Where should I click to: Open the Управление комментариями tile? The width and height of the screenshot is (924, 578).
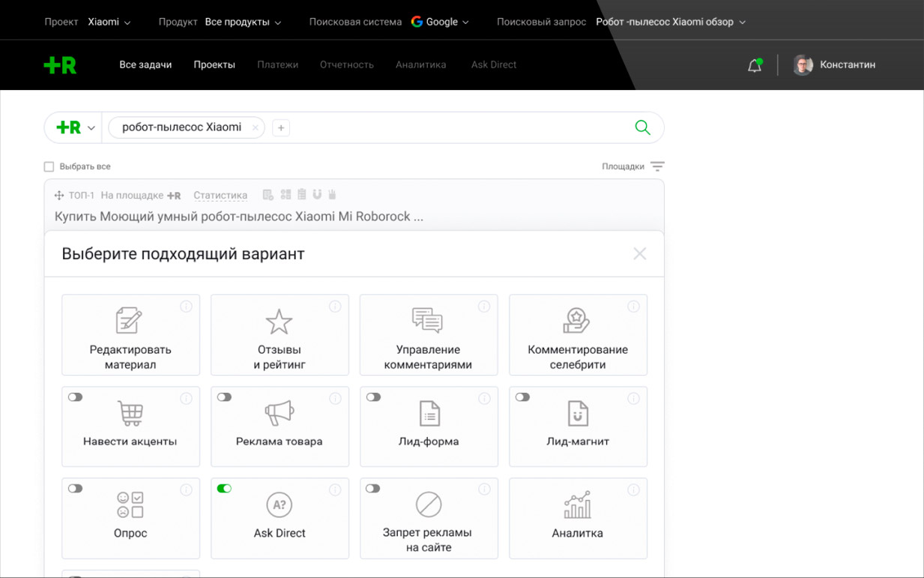coord(428,335)
